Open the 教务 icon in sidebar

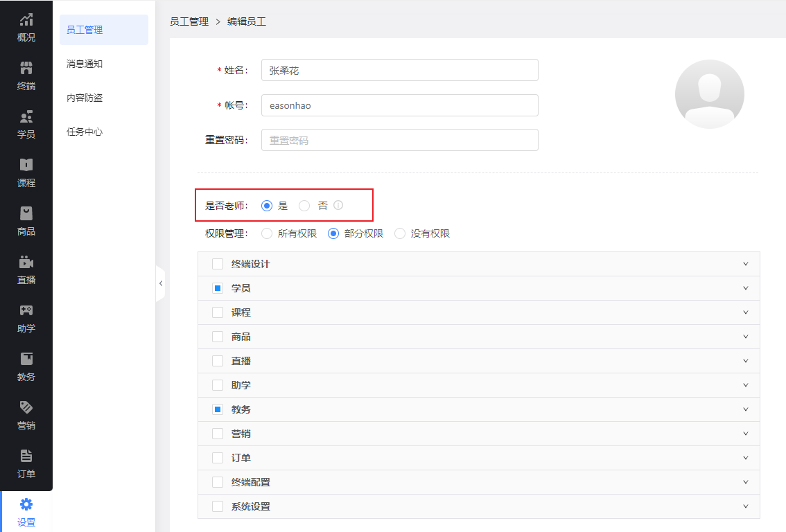pos(26,360)
